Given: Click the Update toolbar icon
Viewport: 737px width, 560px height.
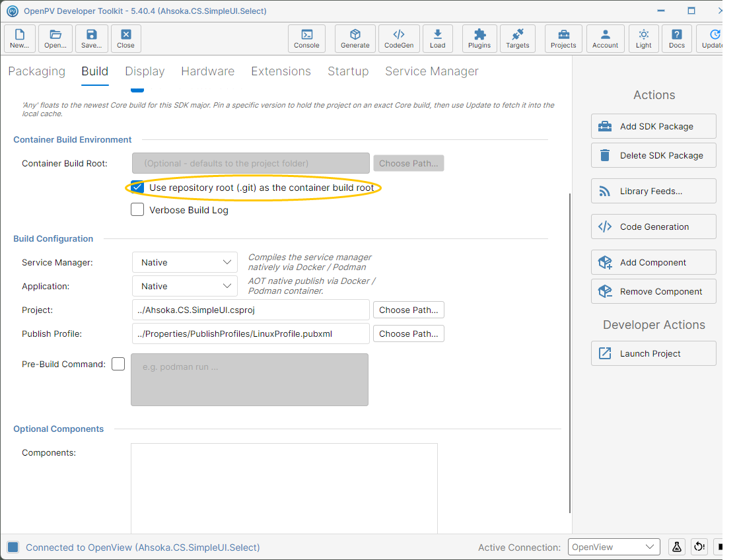Looking at the screenshot, I should (x=711, y=38).
